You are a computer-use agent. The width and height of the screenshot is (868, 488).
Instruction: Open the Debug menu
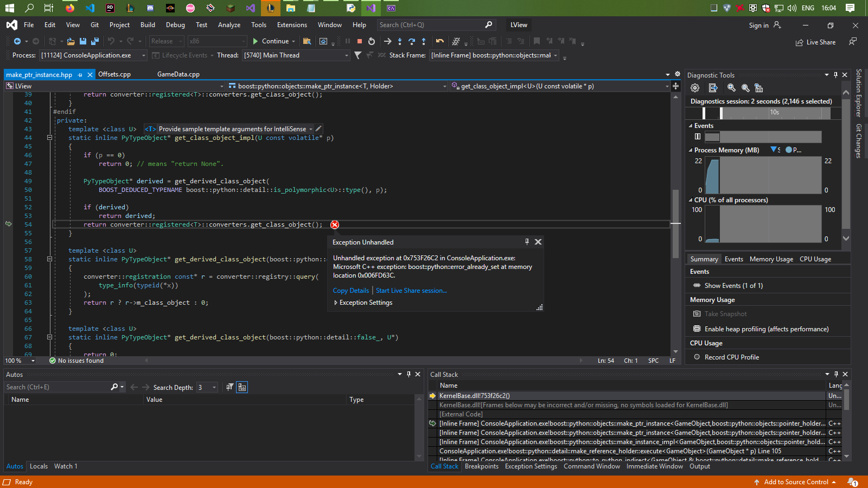(x=175, y=25)
